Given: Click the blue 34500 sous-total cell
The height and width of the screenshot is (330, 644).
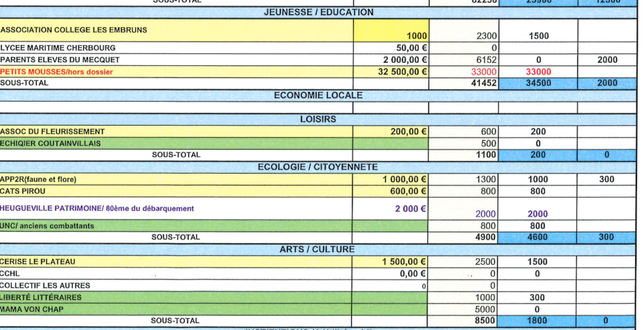Looking at the screenshot, I should coord(538,84).
